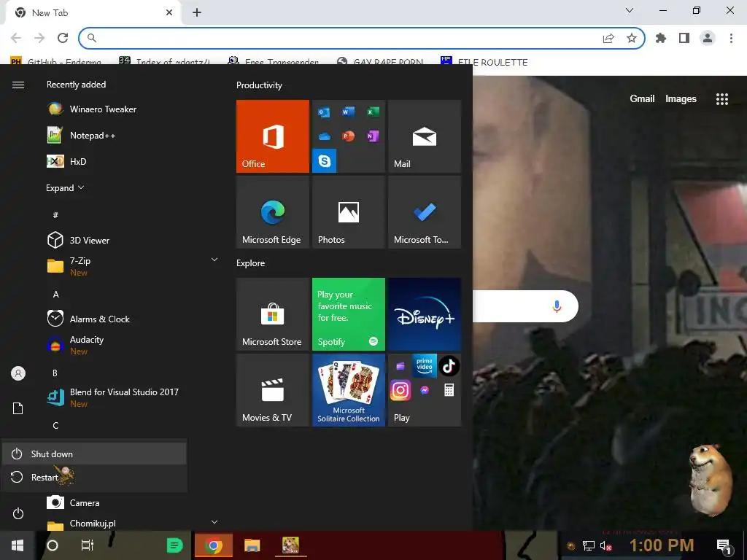
Task: Launch Microsoft Edge from its tile
Action: (273, 212)
